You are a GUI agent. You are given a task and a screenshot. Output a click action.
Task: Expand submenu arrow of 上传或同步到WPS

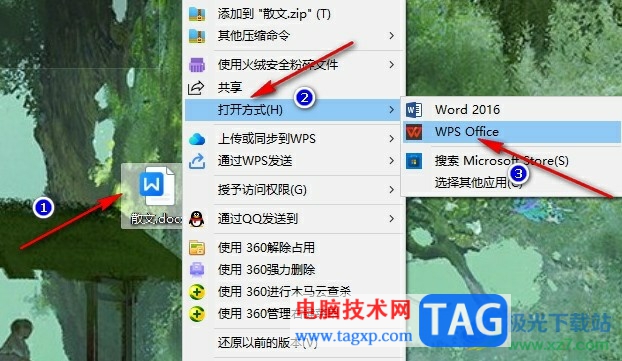[392, 139]
